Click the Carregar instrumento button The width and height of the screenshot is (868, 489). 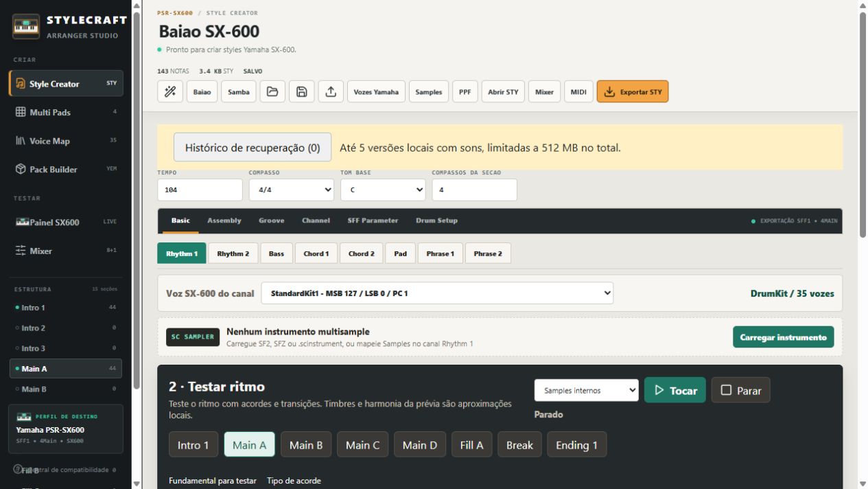784,337
